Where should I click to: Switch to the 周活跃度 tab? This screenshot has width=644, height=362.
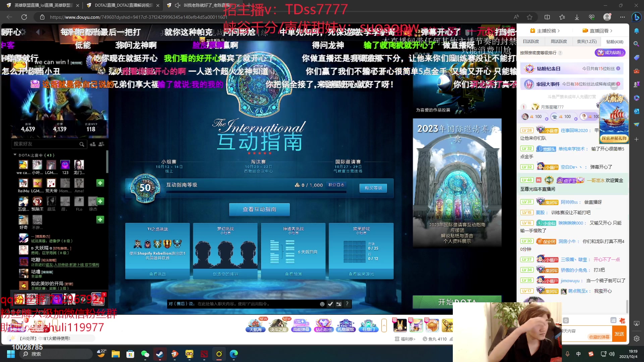pyautogui.click(x=559, y=42)
